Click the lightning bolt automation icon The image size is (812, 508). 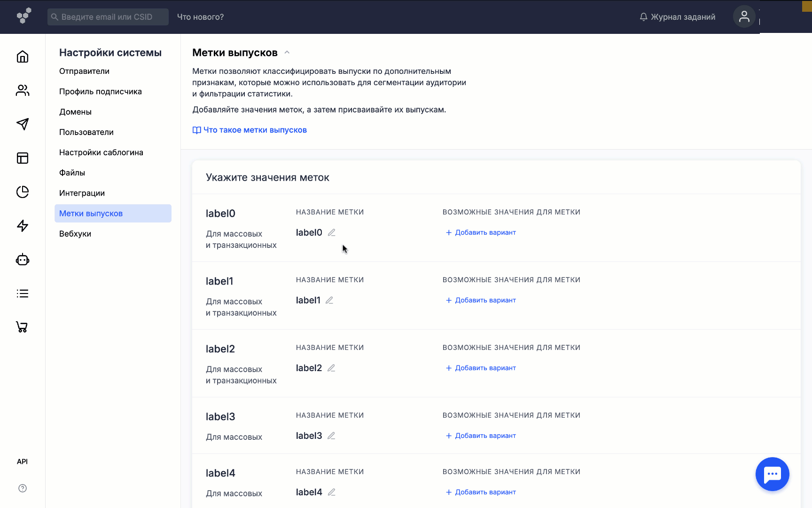click(x=23, y=226)
